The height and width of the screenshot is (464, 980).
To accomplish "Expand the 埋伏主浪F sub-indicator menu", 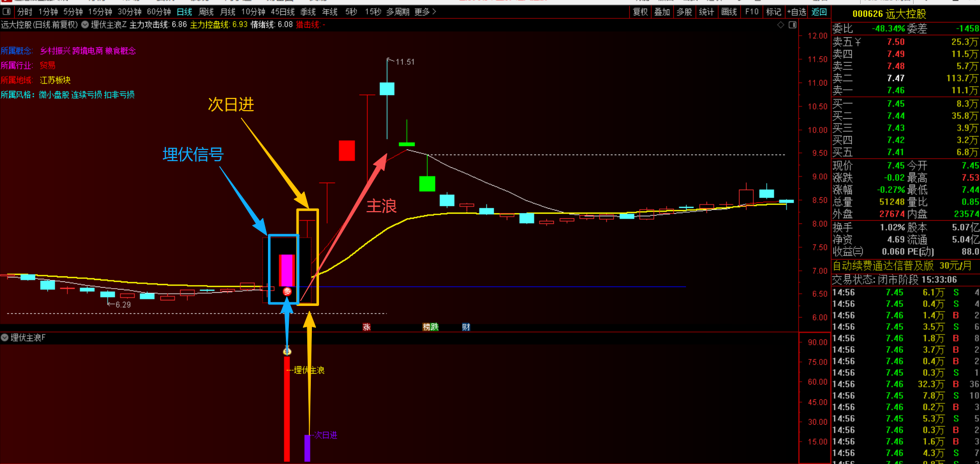I will 5,338.
